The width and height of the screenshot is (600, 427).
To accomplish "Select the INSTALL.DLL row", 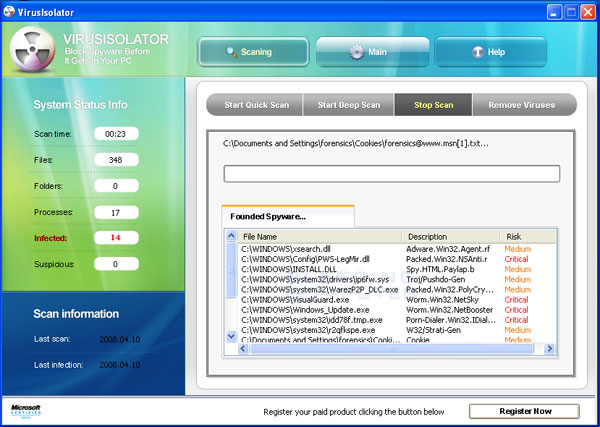I will (397, 269).
